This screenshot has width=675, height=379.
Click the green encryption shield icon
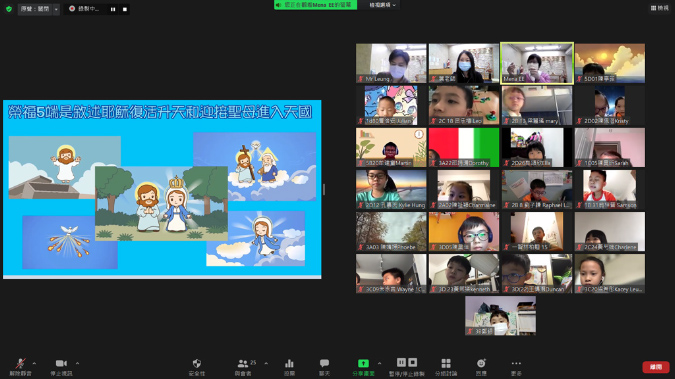click(9, 9)
